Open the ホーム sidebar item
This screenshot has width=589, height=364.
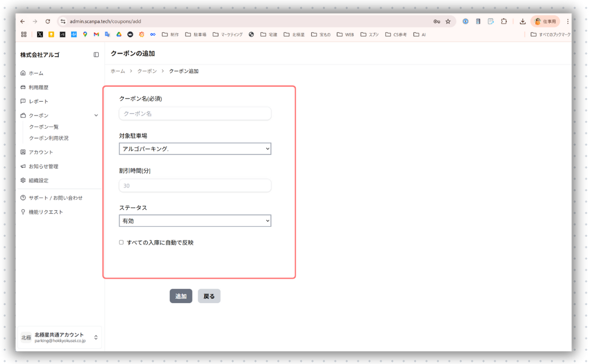36,73
